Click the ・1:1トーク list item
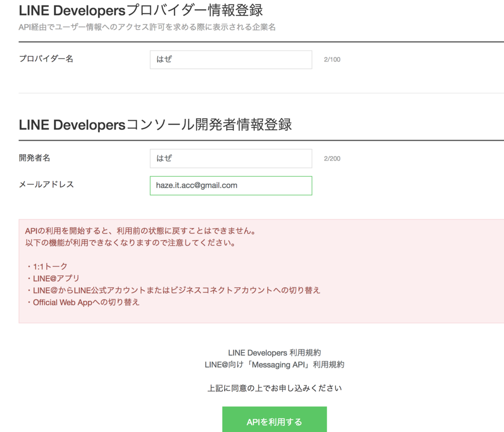This screenshot has height=432, width=504. click(x=46, y=266)
